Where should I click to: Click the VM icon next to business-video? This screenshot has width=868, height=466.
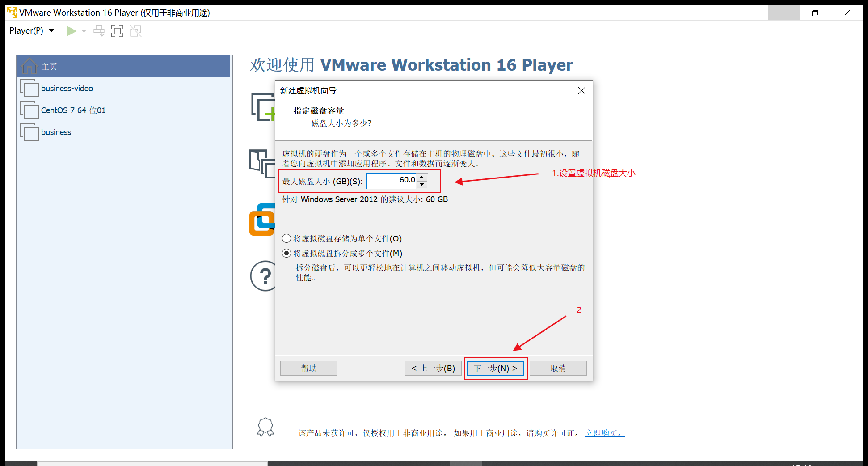coord(29,88)
